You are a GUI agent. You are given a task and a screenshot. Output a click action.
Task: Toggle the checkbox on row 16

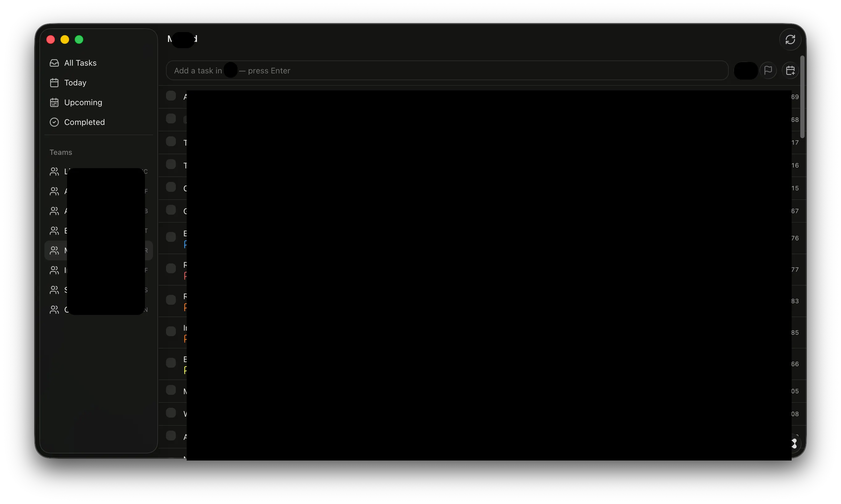click(171, 164)
